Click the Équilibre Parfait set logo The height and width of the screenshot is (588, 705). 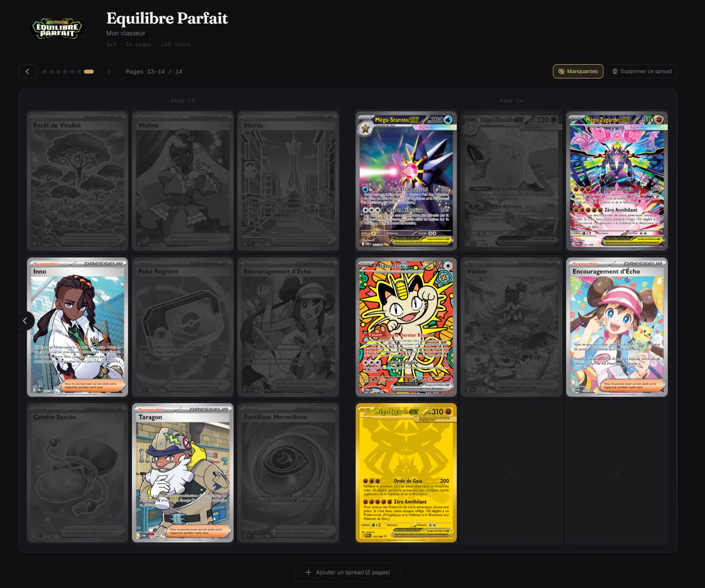pyautogui.click(x=57, y=29)
